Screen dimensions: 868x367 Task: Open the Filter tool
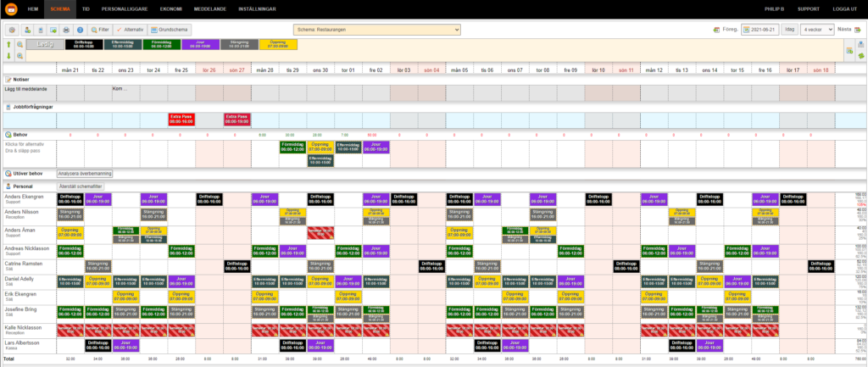(x=101, y=30)
